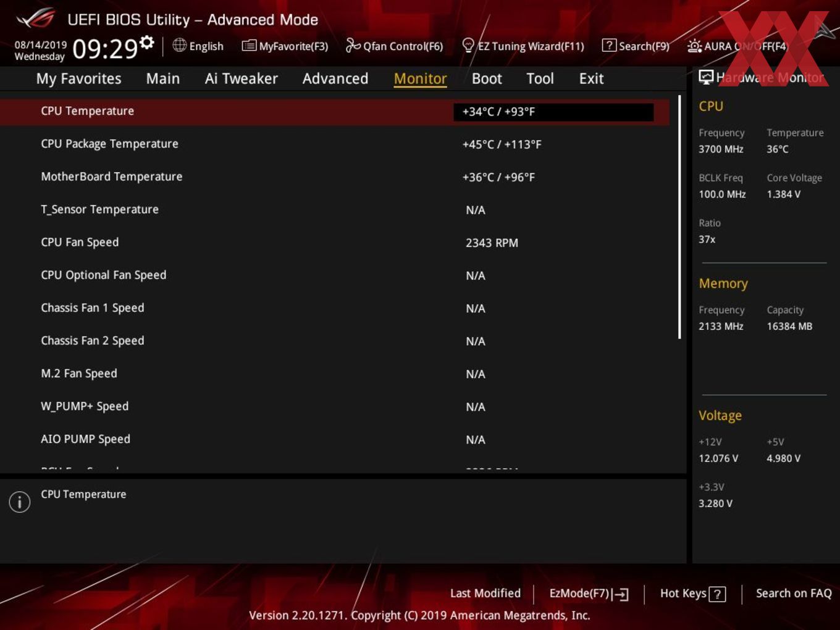Select CPU Temperature value field
Viewport: 840px width, 630px height.
pyautogui.click(x=553, y=112)
